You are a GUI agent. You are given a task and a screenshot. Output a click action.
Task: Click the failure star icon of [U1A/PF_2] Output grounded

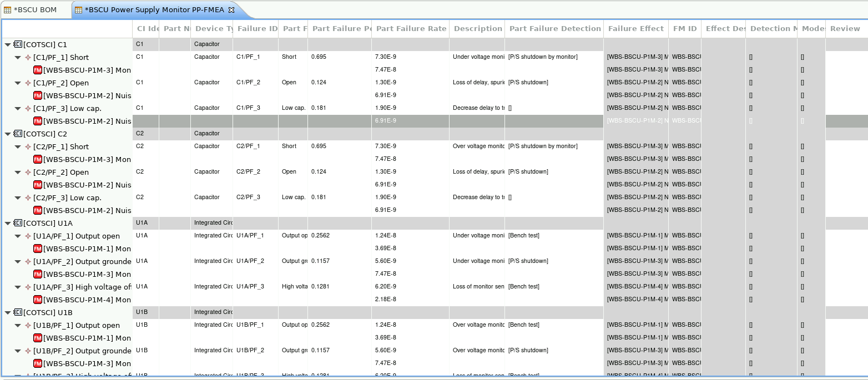[x=28, y=261]
